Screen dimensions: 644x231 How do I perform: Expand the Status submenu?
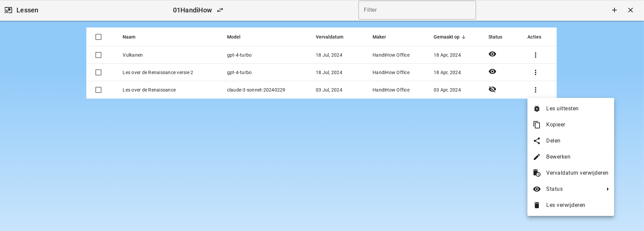570,189
